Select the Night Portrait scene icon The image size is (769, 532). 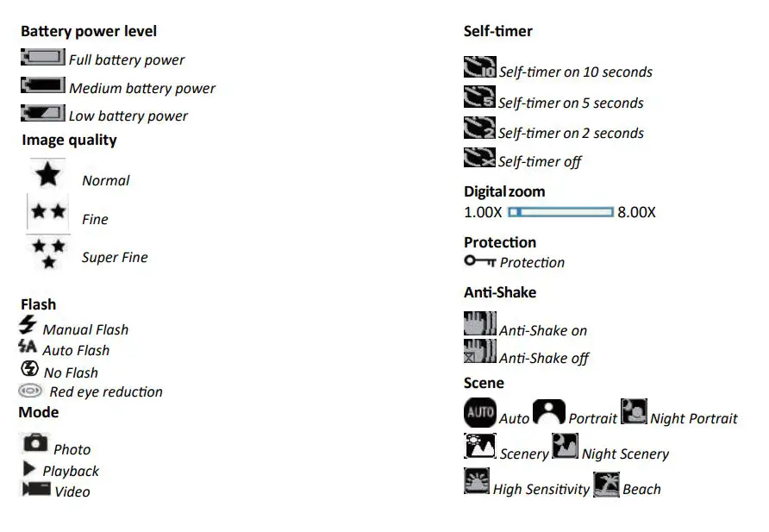[x=634, y=412]
